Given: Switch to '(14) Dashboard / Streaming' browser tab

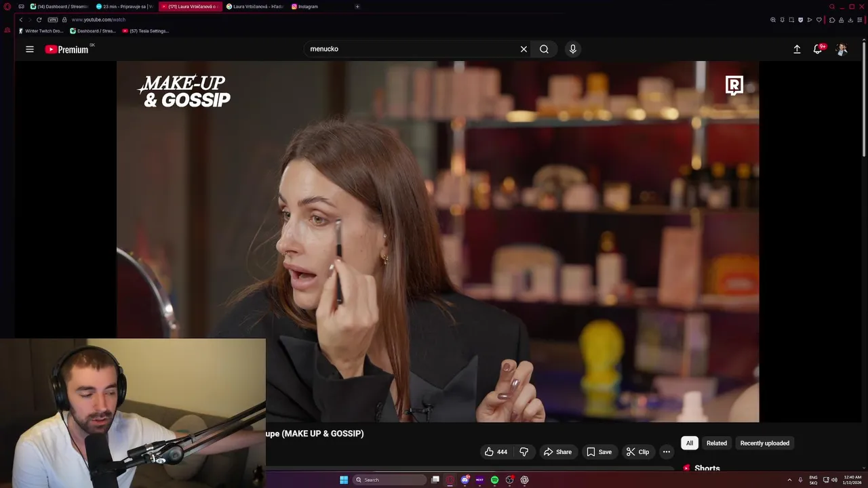Looking at the screenshot, I should click(60, 7).
